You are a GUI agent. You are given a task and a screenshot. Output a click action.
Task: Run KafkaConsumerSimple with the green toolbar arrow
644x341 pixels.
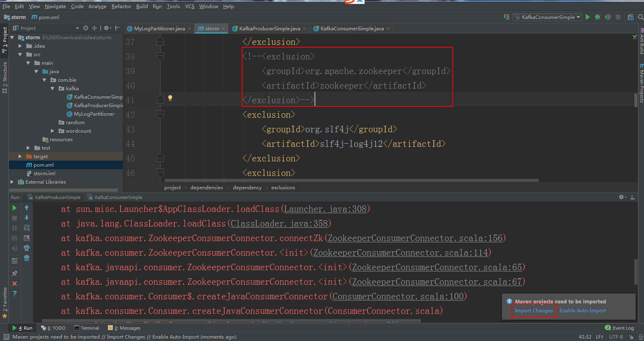588,17
